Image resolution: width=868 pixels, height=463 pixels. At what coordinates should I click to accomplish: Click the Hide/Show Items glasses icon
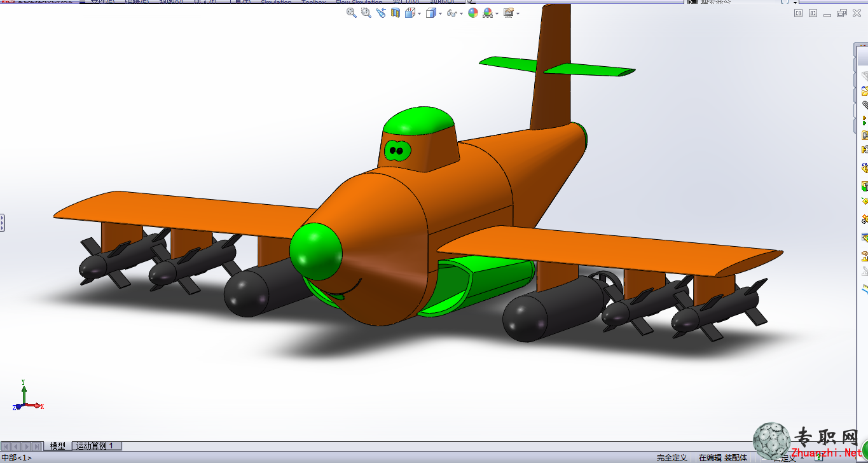point(451,13)
